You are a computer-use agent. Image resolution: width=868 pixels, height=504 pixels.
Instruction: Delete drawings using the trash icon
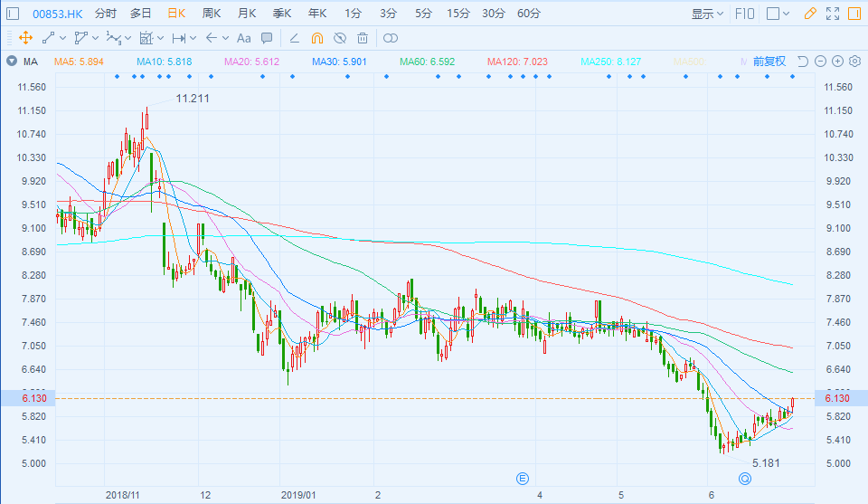(x=363, y=38)
